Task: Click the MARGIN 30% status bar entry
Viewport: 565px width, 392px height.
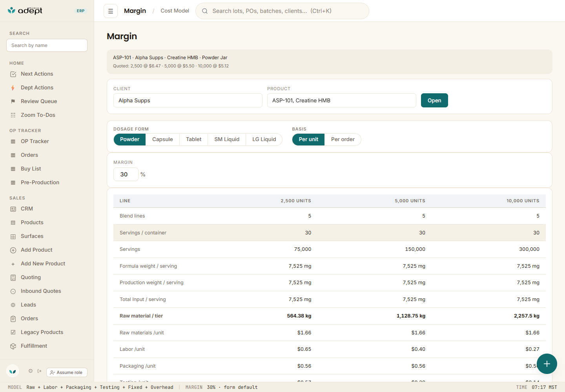Action: (221, 387)
